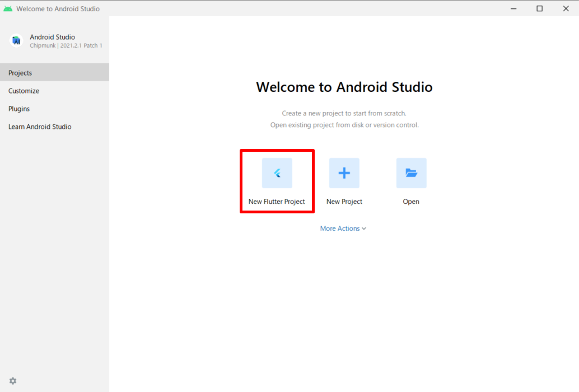Open settings gear at bottom left

(x=13, y=381)
